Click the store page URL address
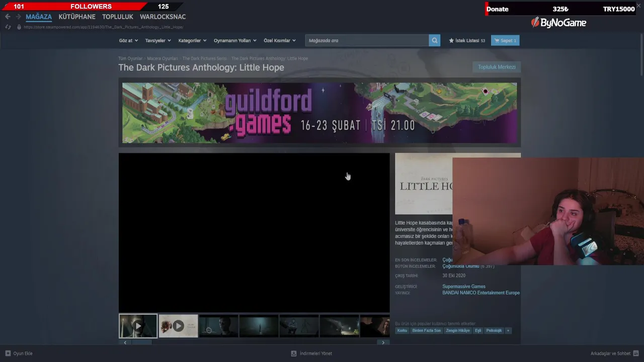 click(103, 27)
